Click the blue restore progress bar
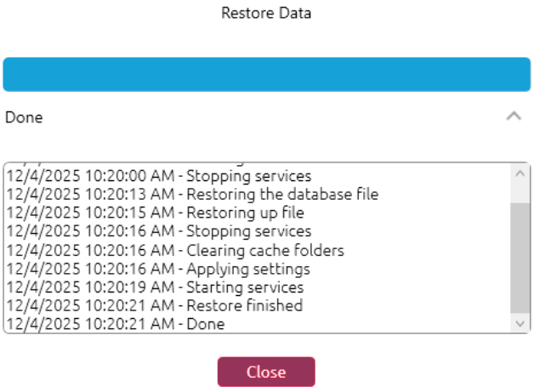Image resolution: width=534 pixels, height=392 pixels. (266, 74)
